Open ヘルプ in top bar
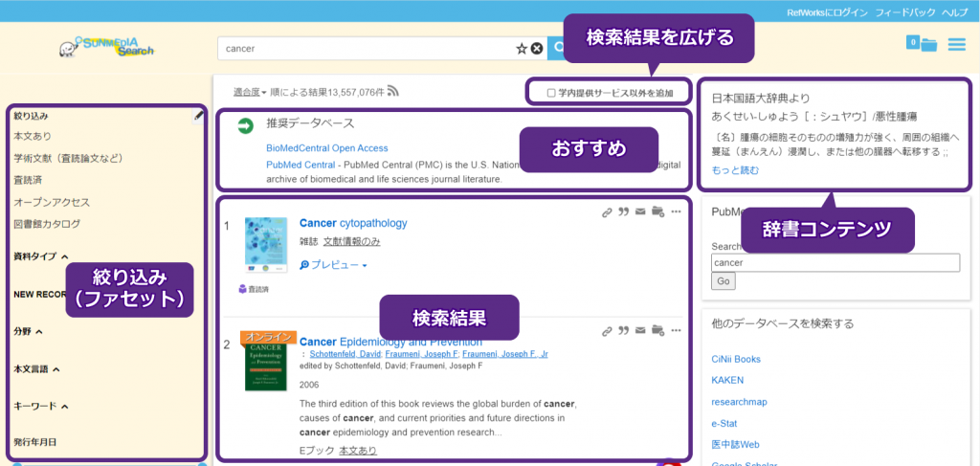This screenshot has width=980, height=466. point(954,11)
